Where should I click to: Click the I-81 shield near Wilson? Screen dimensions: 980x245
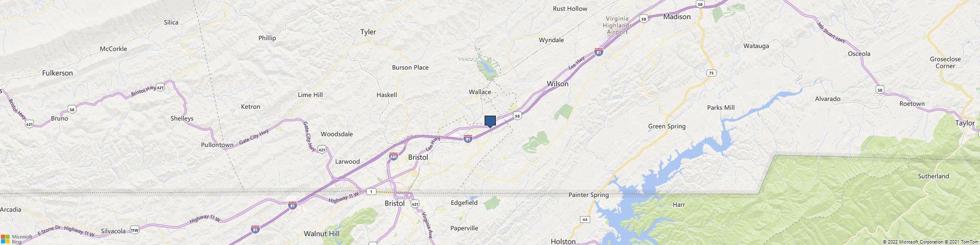598,51
